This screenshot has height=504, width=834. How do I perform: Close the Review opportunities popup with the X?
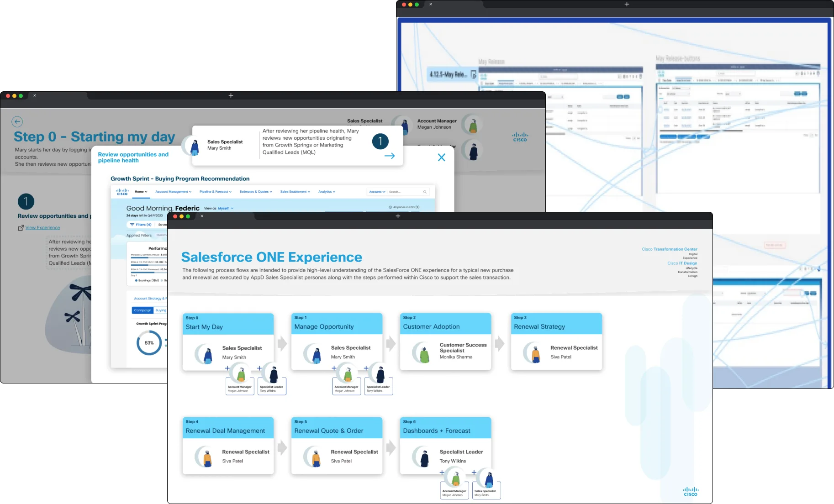[441, 157]
